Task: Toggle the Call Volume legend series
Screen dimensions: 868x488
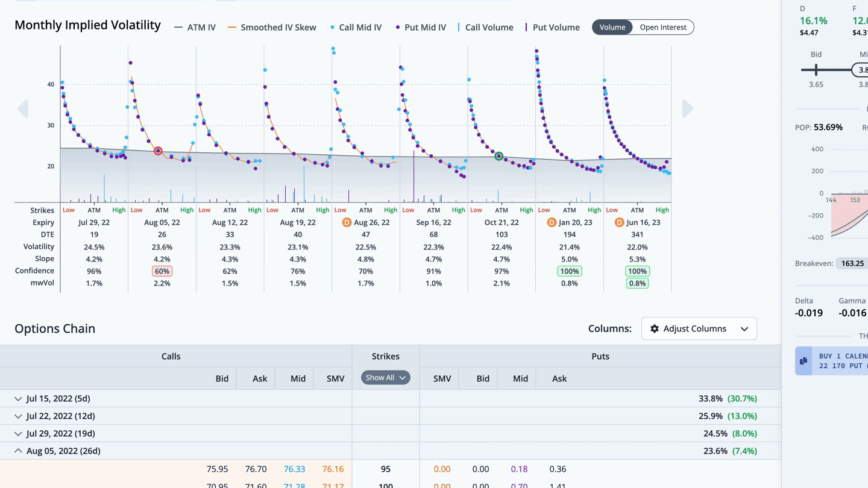Action: 486,27
